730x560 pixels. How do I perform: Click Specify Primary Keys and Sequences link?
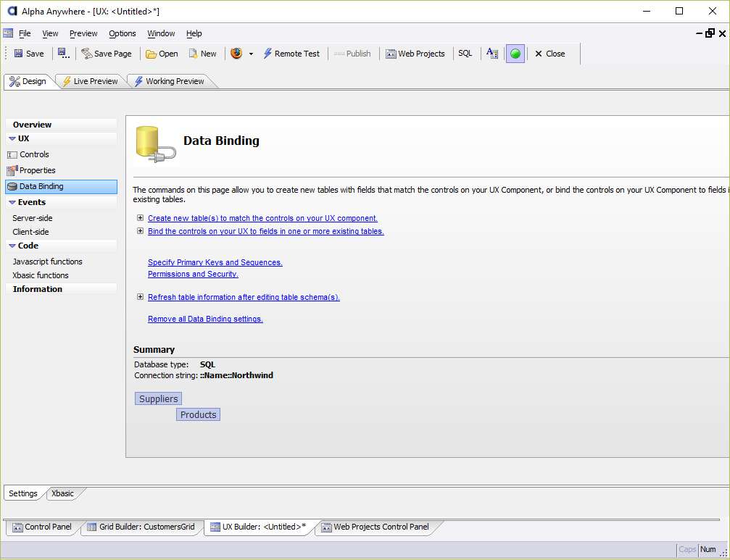pos(215,262)
